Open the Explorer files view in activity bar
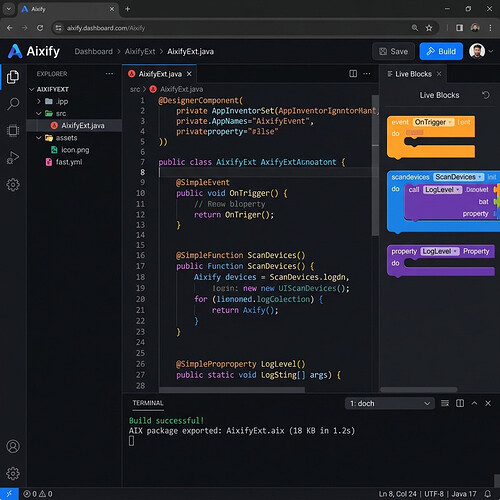This screenshot has width=500, height=500. 13,77
